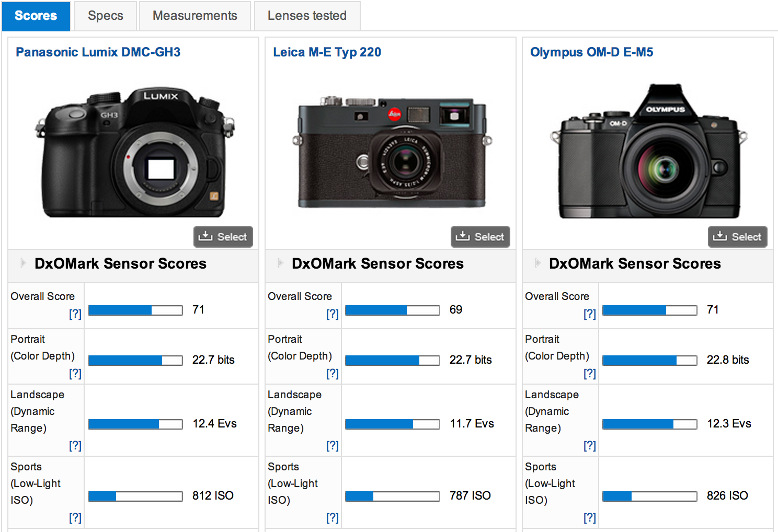The image size is (778, 532).
Task: Open the Scores tab
Action: tap(36, 16)
